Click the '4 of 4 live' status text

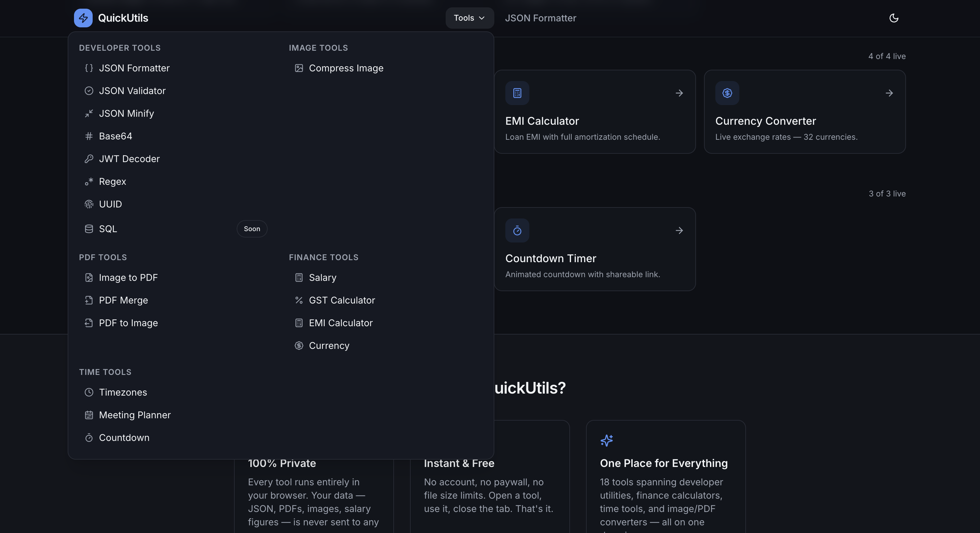[887, 56]
